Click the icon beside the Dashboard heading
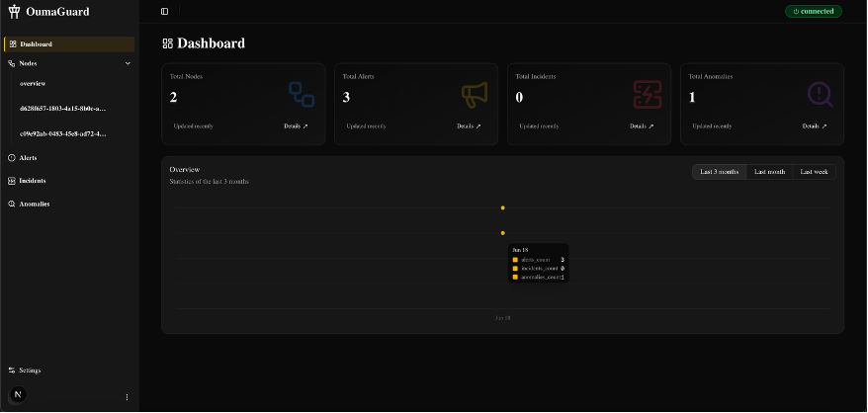Viewport: 868px width, 413px height. (x=168, y=43)
